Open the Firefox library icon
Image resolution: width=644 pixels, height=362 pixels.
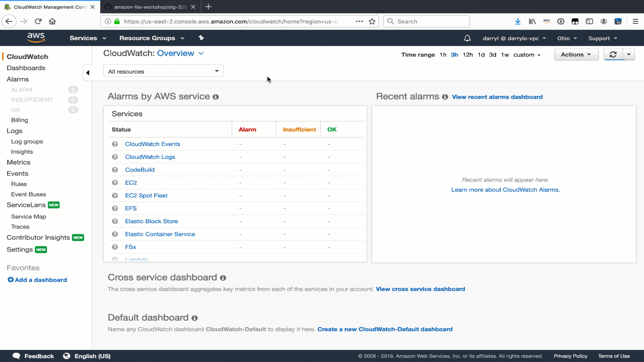(x=532, y=21)
